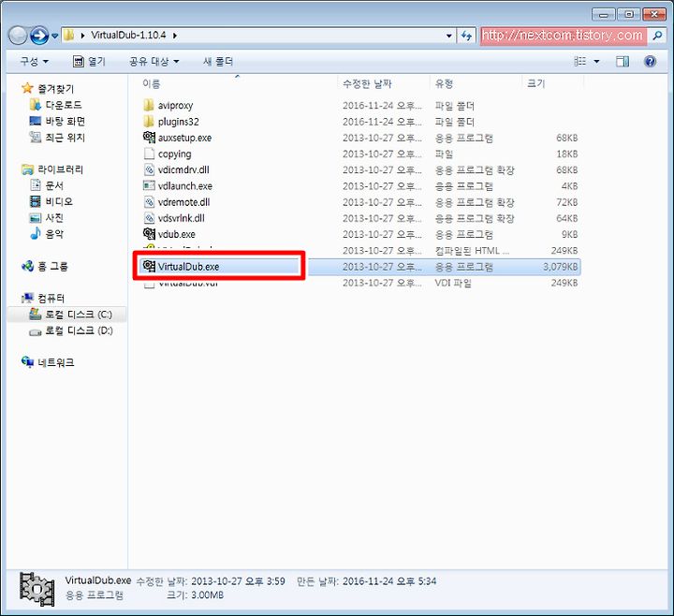674x616 pixels.
Task: Open 문서 (Documents) library
Action: (x=47, y=185)
